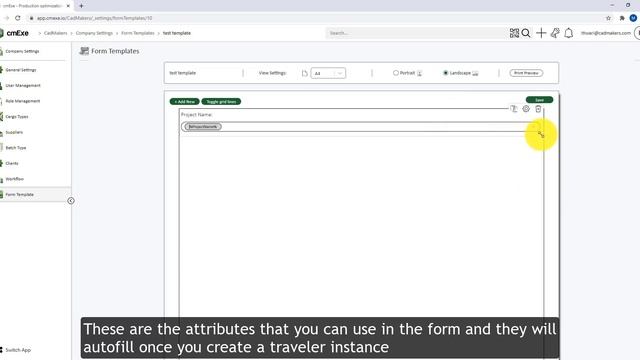Click Company Settings breadcrumb link
The height and width of the screenshot is (360, 640).
(x=94, y=33)
